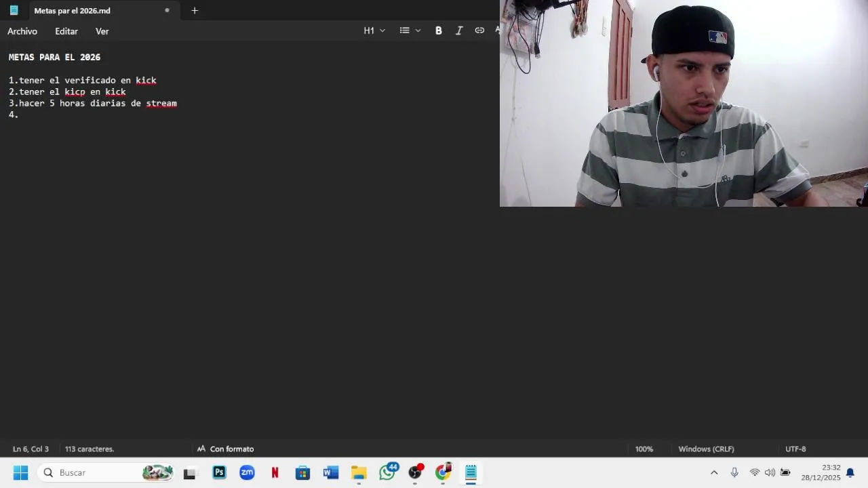Insert a link with the link icon

479,30
